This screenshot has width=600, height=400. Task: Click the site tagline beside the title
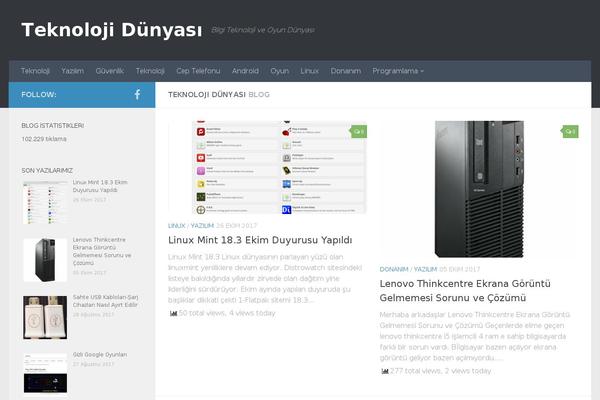(x=263, y=30)
